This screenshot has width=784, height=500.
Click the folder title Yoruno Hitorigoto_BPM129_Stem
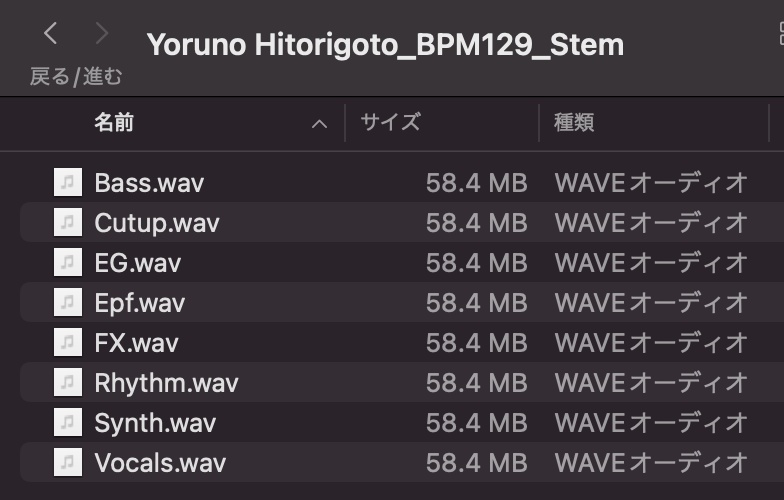click(385, 44)
